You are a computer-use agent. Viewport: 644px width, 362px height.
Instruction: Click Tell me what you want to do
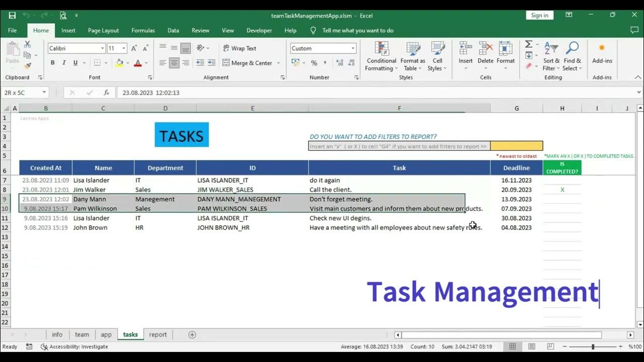pyautogui.click(x=358, y=30)
